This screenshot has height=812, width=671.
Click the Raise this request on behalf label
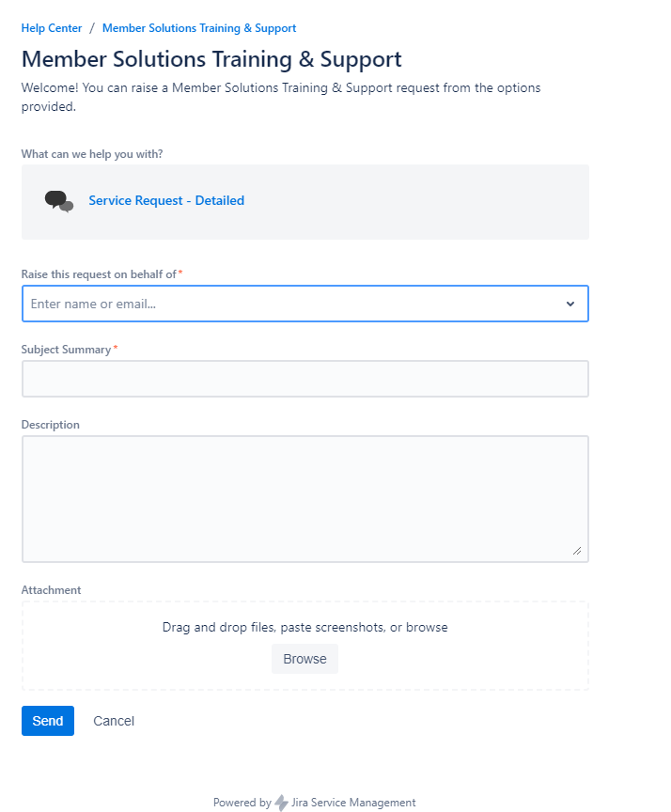pyautogui.click(x=99, y=274)
